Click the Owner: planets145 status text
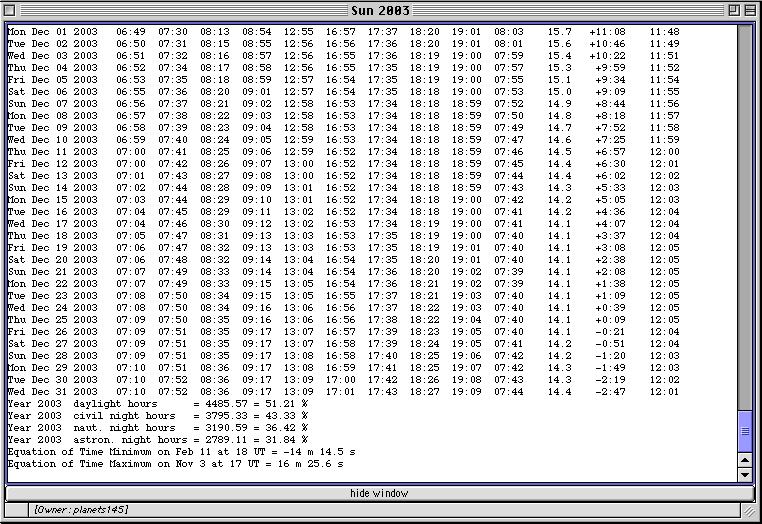The width and height of the screenshot is (762, 524). tap(80, 510)
